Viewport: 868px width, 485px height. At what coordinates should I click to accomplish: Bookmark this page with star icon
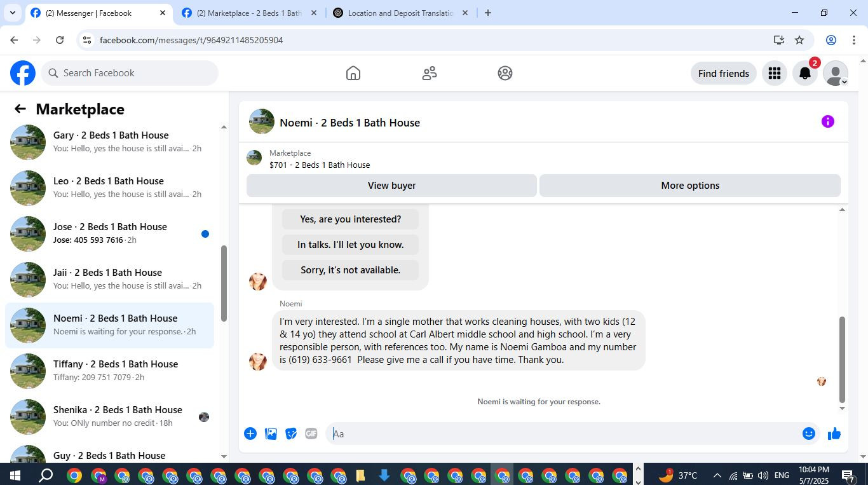(799, 40)
